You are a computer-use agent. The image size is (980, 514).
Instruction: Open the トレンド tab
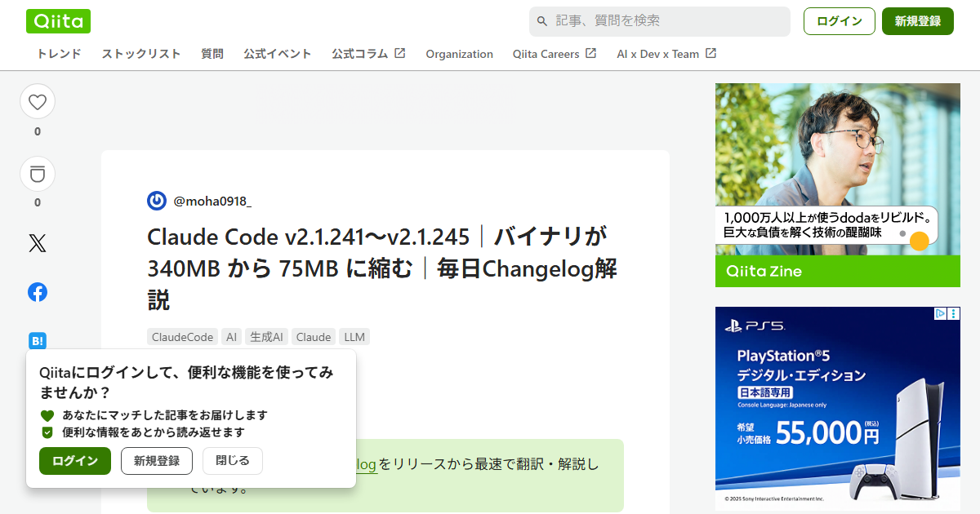click(59, 54)
